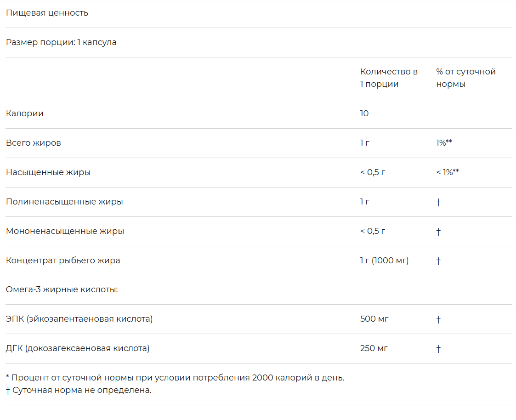Viewport: 516px width, 420px height.
Task: Click the 'Омега-3 жирные кислоты:' subheading
Action: point(62,290)
